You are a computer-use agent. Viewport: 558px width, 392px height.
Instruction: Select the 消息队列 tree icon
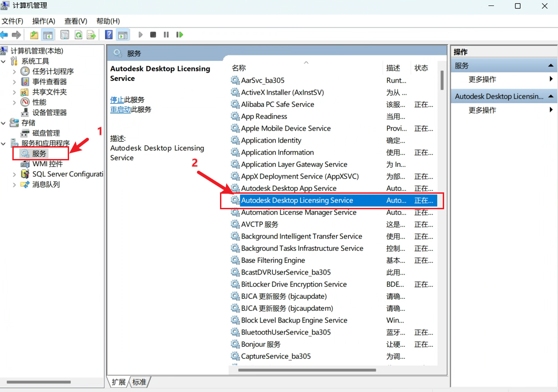click(x=25, y=185)
